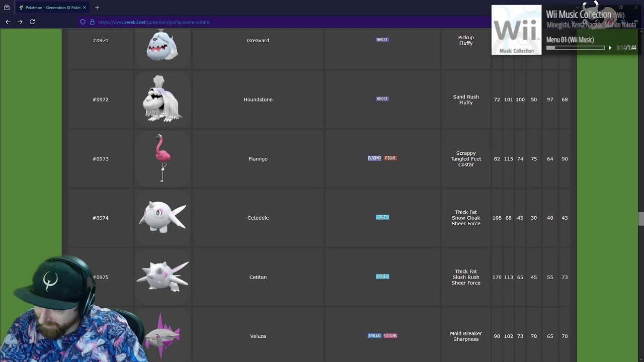Click the Houndstone sprite image

pyautogui.click(x=162, y=99)
